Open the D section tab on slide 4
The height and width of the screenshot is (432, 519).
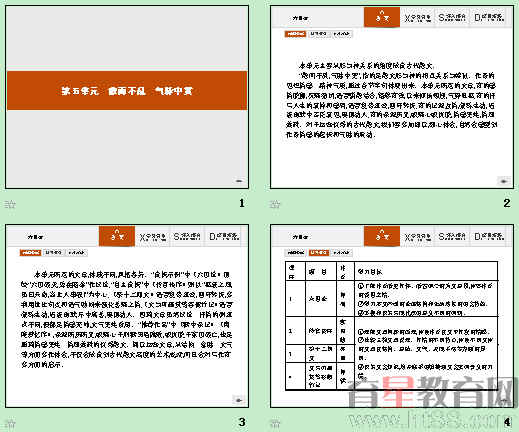489,236
